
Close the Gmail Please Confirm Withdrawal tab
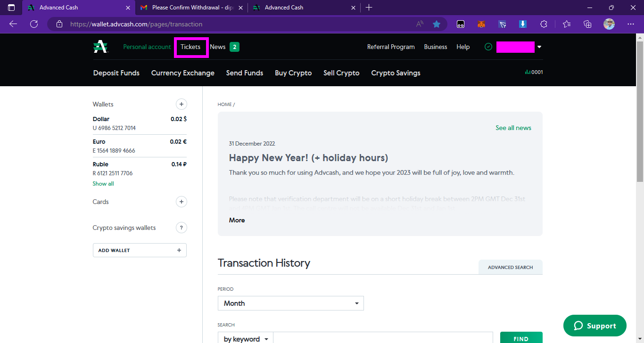pos(241,8)
